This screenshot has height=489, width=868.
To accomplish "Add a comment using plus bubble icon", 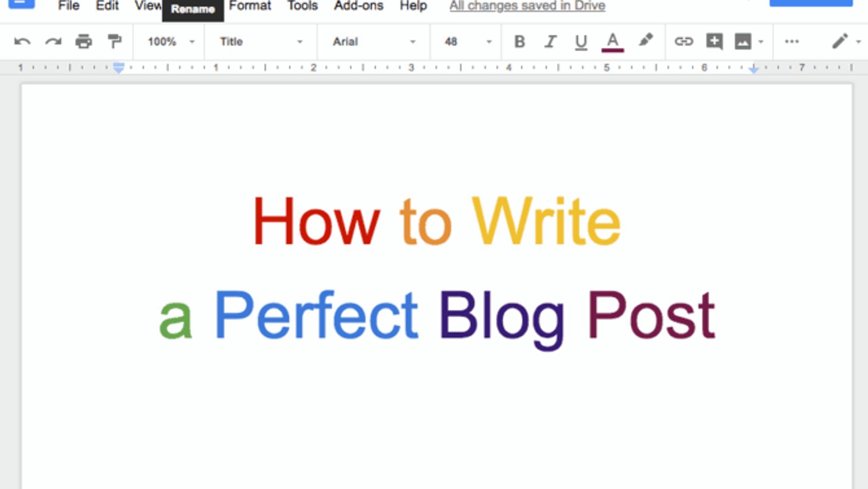I will (714, 41).
